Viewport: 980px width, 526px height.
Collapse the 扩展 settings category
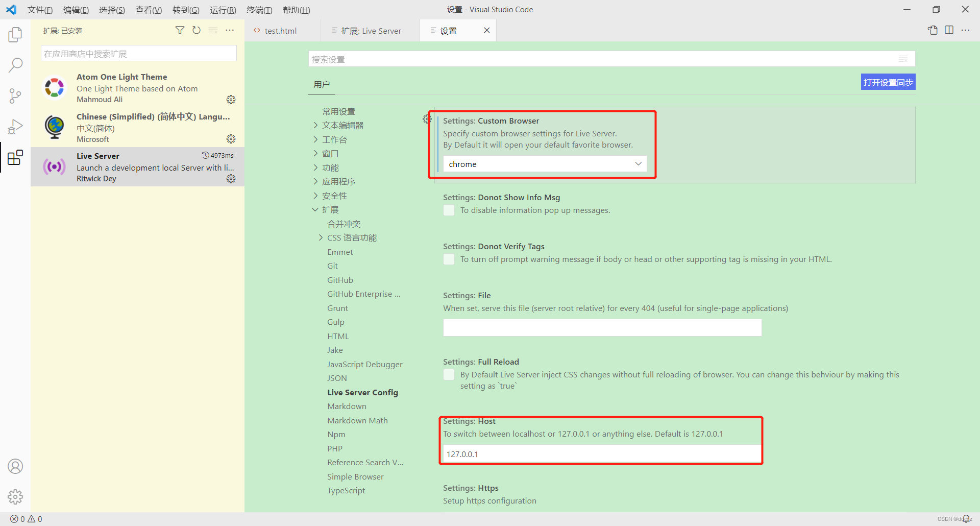pyautogui.click(x=315, y=209)
